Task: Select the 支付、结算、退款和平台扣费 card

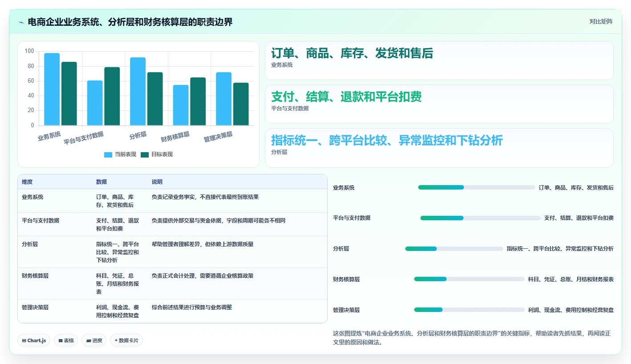Action: (439, 104)
